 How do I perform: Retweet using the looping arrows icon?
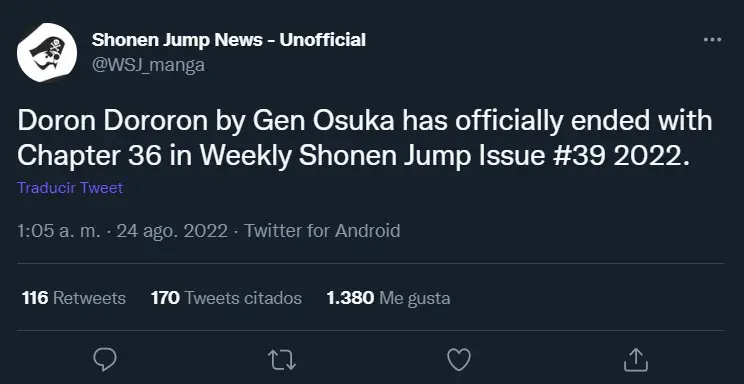pos(282,360)
